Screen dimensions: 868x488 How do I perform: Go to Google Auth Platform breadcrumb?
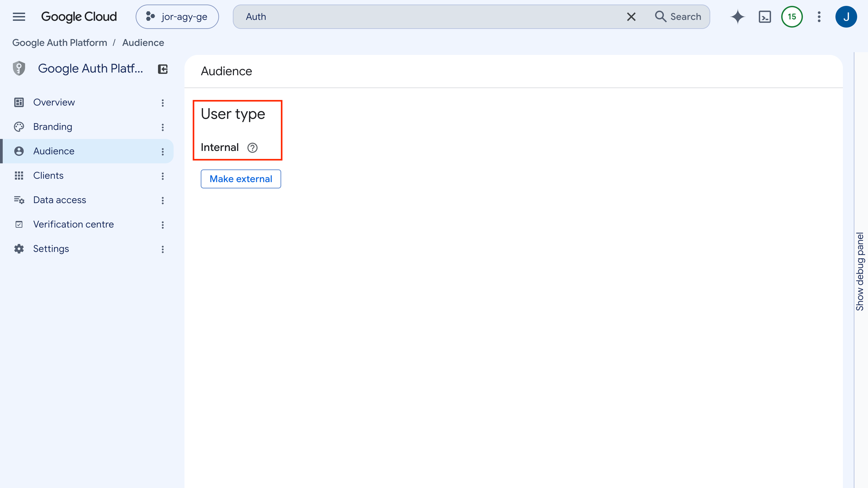click(x=60, y=43)
